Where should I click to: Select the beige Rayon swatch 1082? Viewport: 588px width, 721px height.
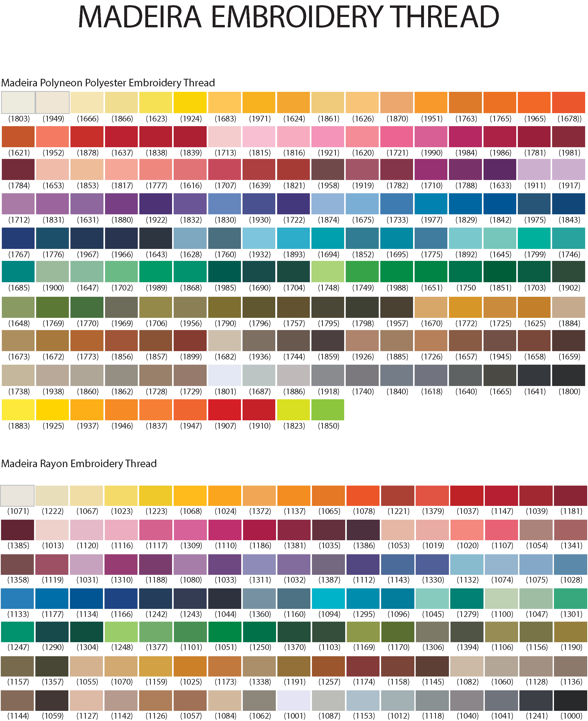click(467, 666)
